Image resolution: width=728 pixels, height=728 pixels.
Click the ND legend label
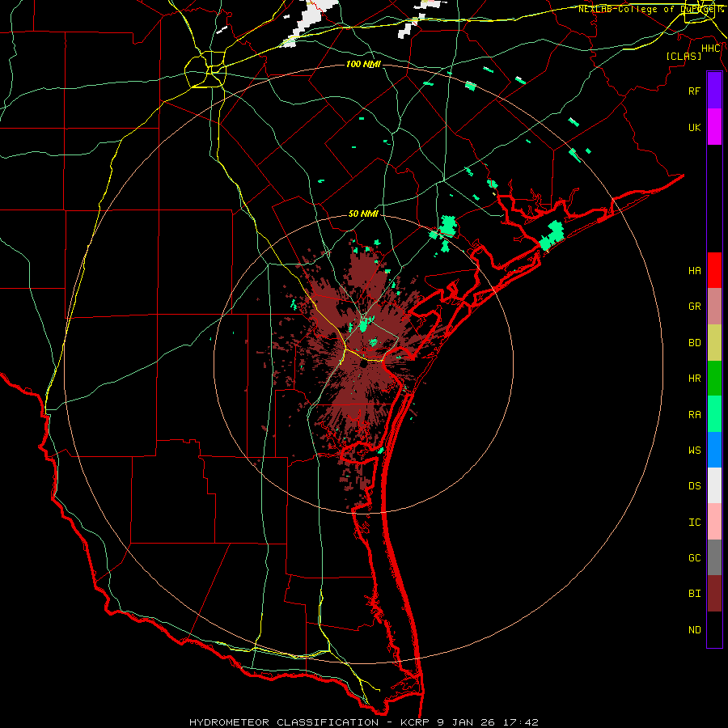(694, 630)
